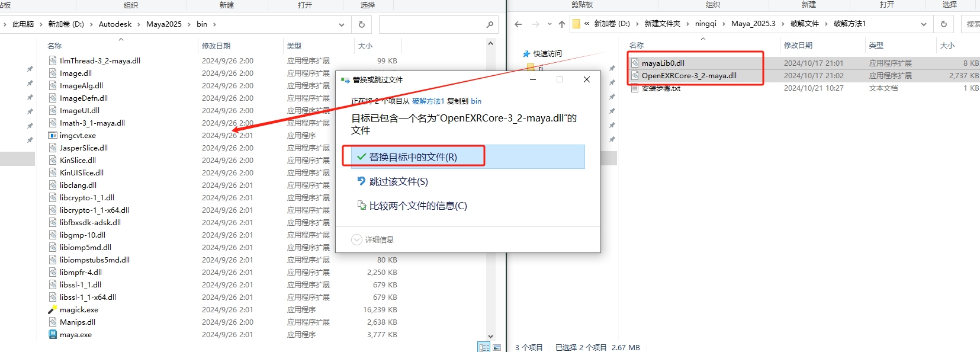Select IlmThread-3_2-maya.dll in left window
Screen dimensions: 980x352
[100, 60]
